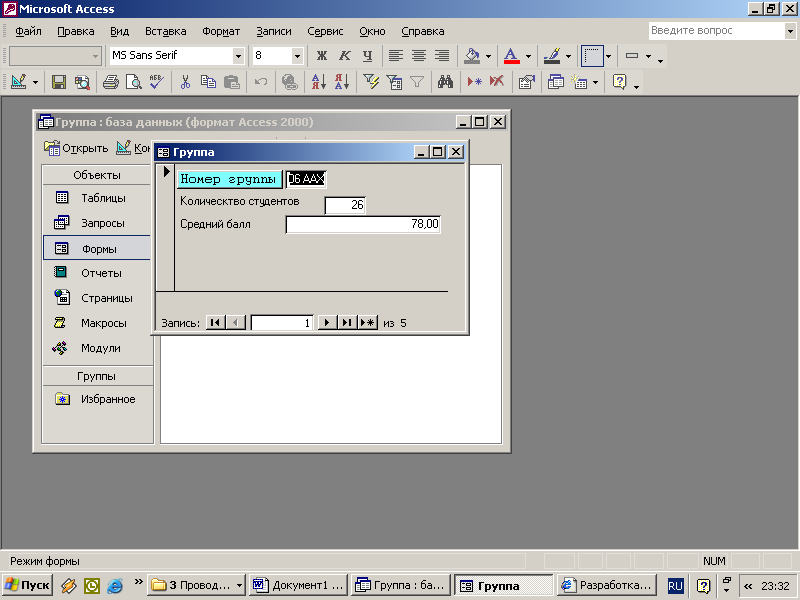Click the Print icon
This screenshot has height=600, width=800.
pyautogui.click(x=110, y=82)
